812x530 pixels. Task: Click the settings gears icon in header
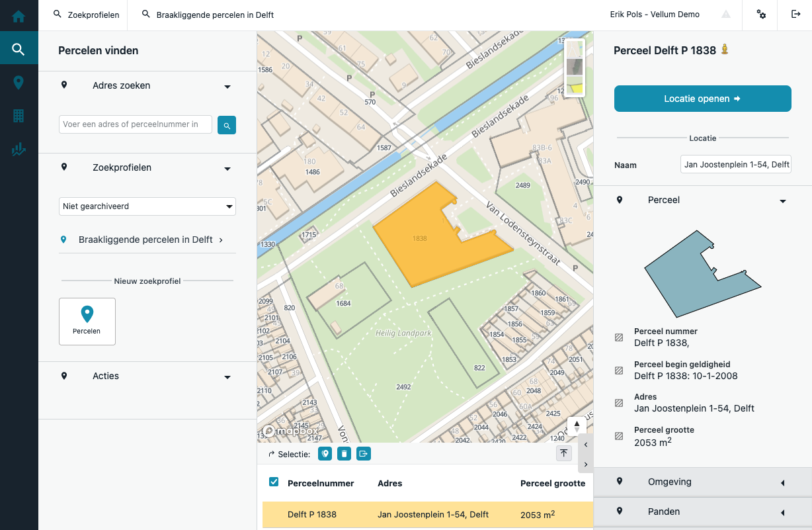point(761,15)
